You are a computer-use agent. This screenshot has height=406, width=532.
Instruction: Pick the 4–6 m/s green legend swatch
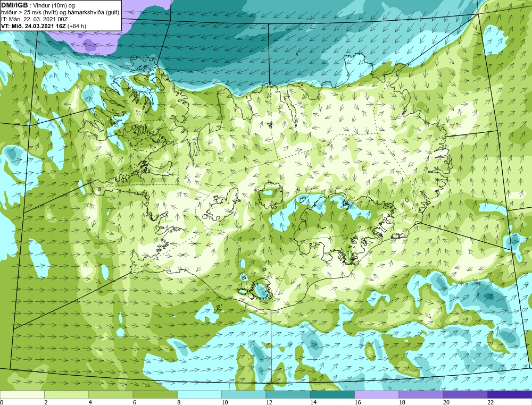[111, 394]
